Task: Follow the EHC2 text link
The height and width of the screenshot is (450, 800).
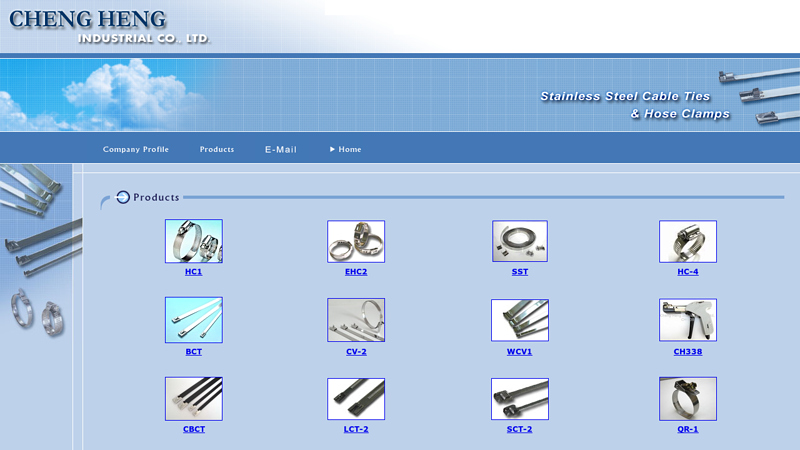Action: tap(356, 272)
